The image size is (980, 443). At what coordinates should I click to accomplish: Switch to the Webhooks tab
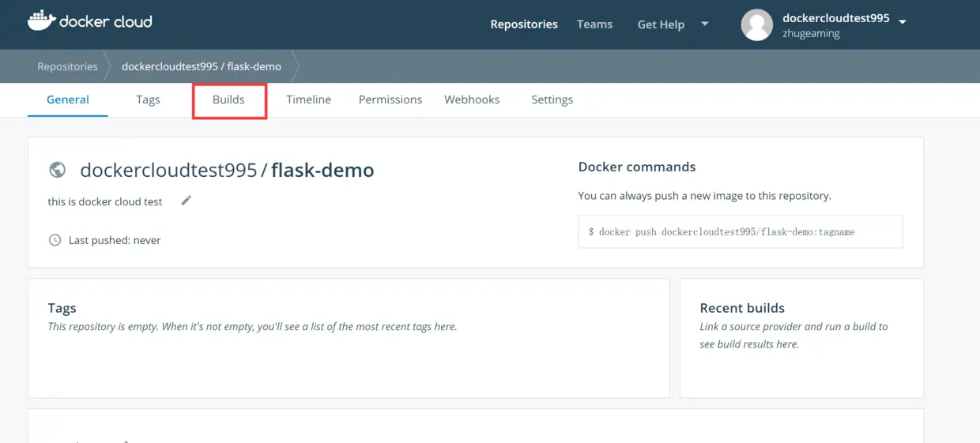point(472,99)
